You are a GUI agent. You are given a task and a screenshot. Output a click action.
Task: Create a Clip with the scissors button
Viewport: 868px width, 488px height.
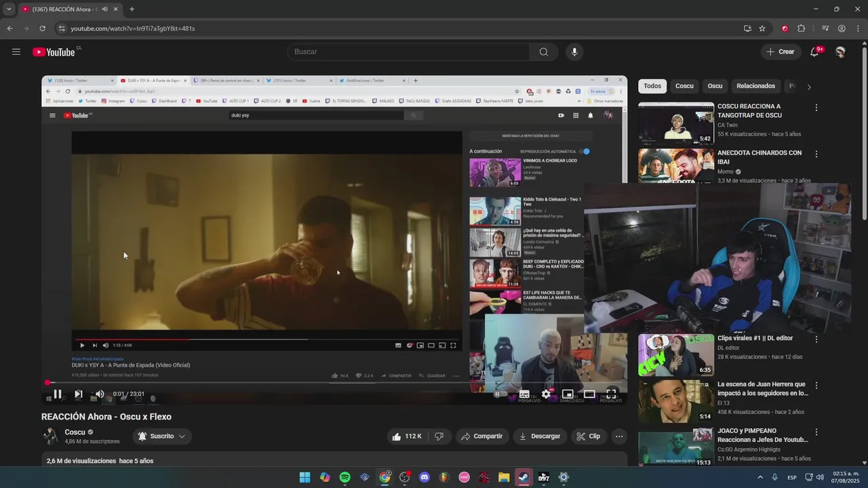coord(588,436)
